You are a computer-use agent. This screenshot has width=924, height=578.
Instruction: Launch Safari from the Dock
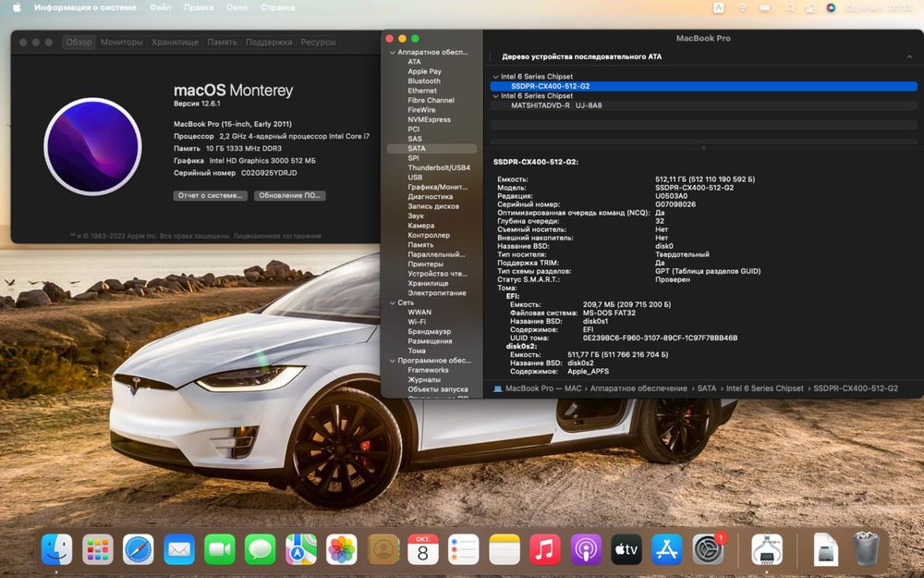139,549
